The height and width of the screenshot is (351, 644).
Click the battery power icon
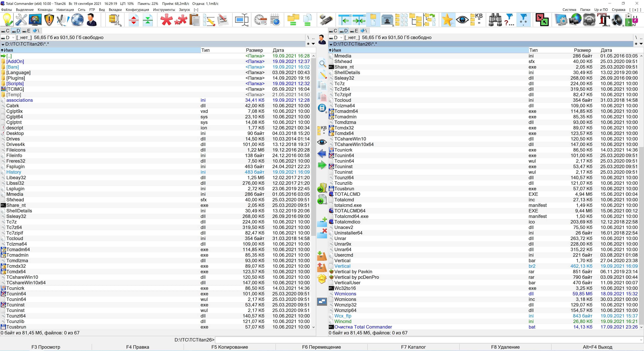point(631,20)
